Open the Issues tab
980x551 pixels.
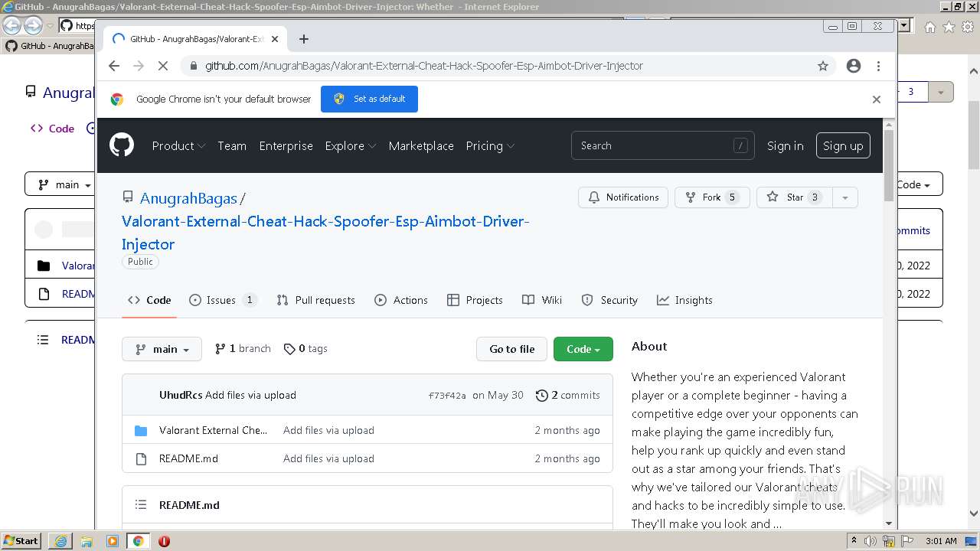[223, 300]
